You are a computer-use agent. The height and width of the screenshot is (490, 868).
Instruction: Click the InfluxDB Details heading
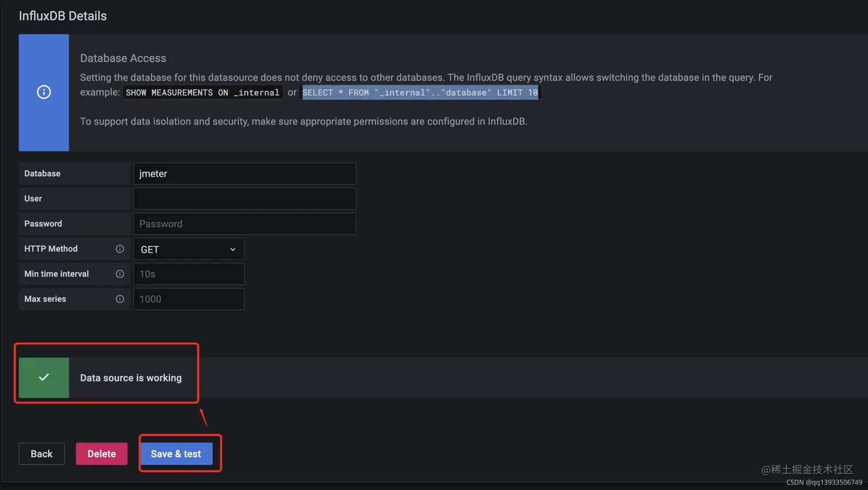63,16
